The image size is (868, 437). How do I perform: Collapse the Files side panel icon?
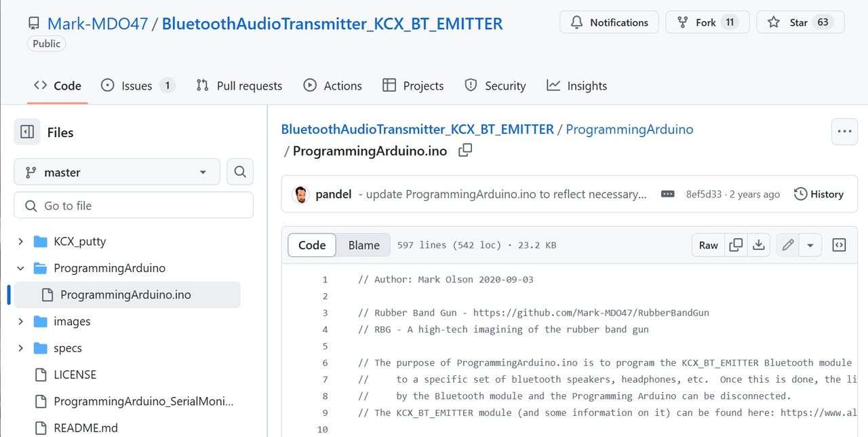(27, 132)
